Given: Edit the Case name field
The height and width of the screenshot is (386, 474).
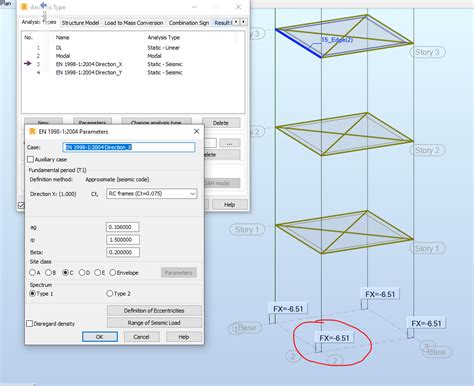Looking at the screenshot, I should pyautogui.click(x=129, y=147).
